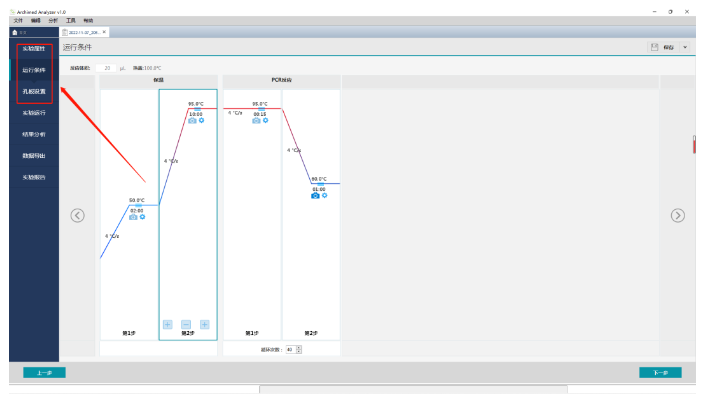Click the 01:00 time value
This screenshot has height=407, width=703.
319,190
